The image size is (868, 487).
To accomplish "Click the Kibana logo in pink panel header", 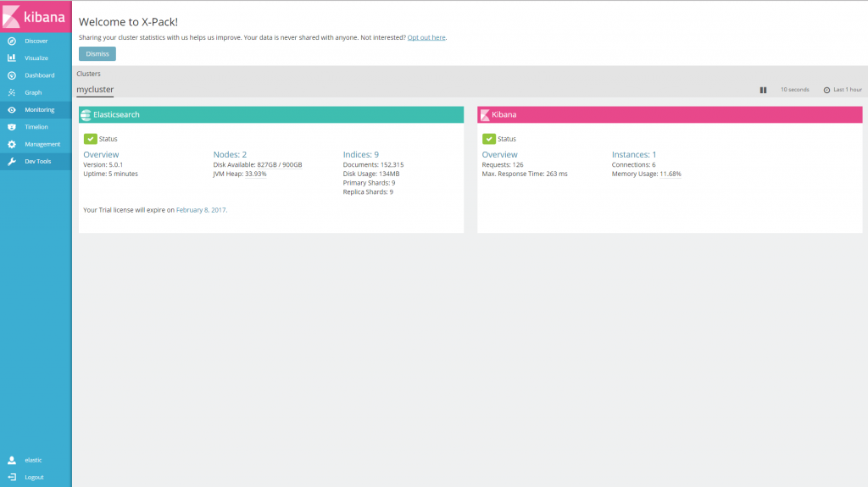I will 484,115.
